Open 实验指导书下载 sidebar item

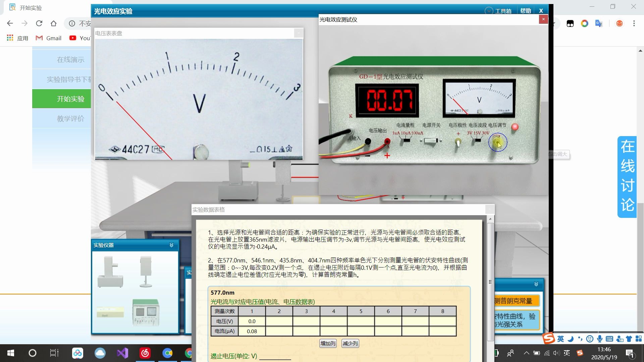pyautogui.click(x=62, y=79)
